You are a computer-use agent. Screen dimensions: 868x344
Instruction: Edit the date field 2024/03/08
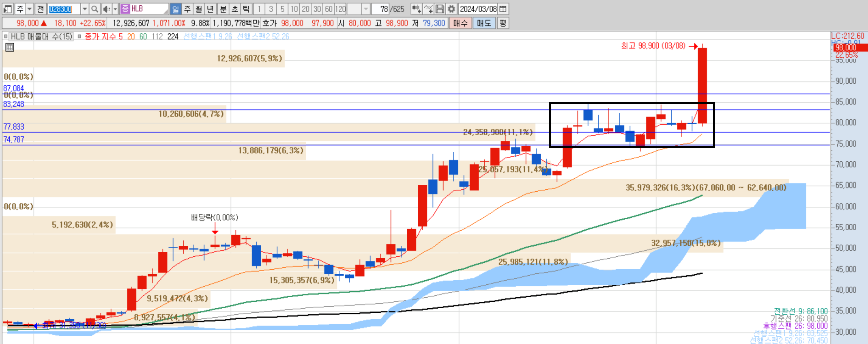pyautogui.click(x=478, y=9)
